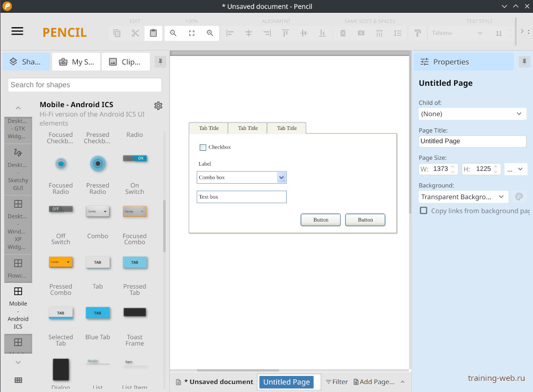The height and width of the screenshot is (392, 533).
Task: Open the Child of dropdown
Action: [x=472, y=114]
